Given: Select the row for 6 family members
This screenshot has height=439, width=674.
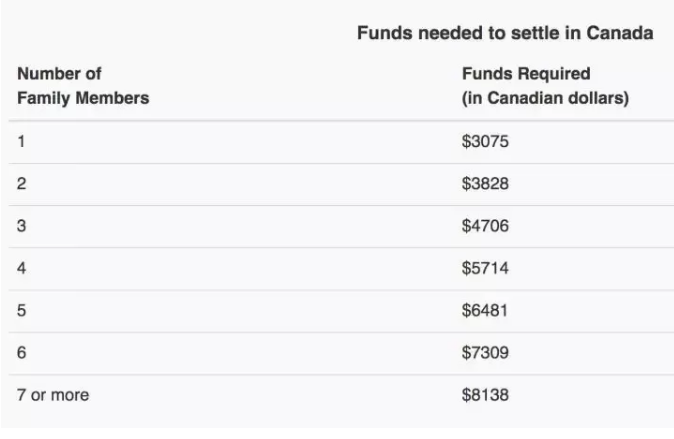Looking at the screenshot, I should pos(341,353).
